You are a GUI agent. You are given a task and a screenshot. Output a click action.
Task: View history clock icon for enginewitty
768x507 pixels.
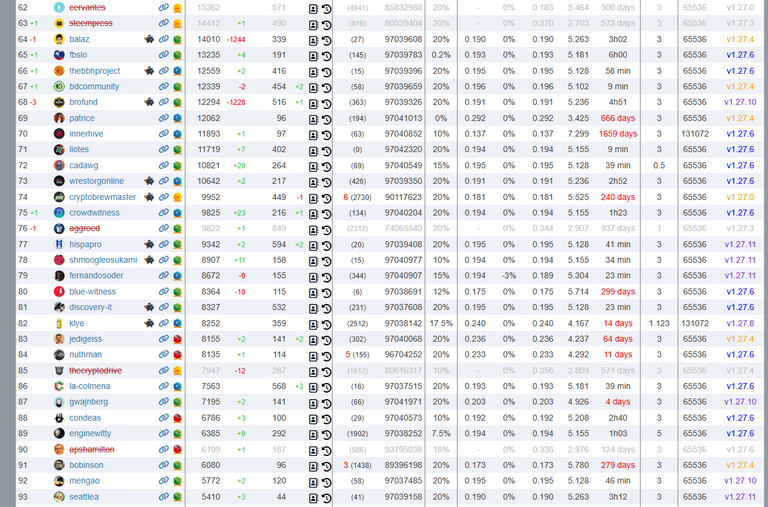click(326, 435)
